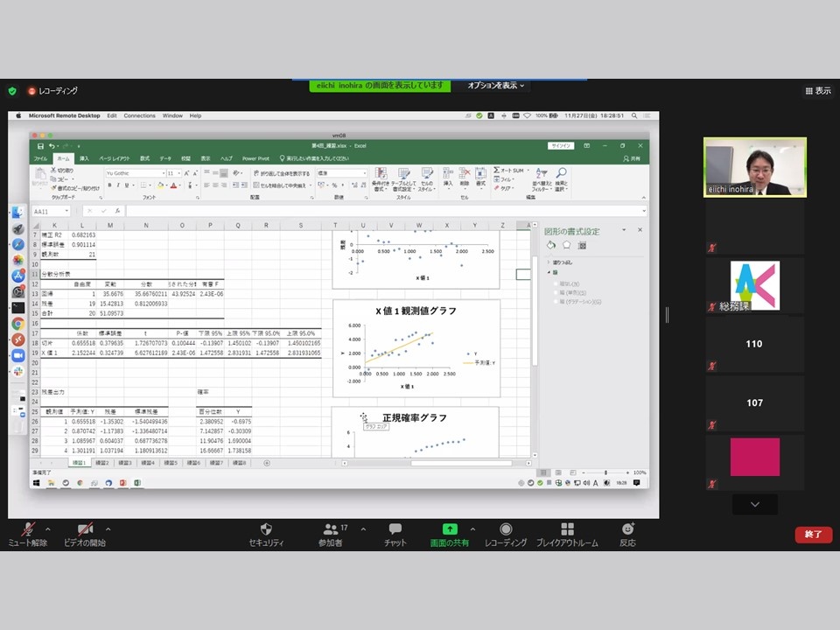Expand share screen options arrow
The height and width of the screenshot is (630, 840).
[x=472, y=529]
